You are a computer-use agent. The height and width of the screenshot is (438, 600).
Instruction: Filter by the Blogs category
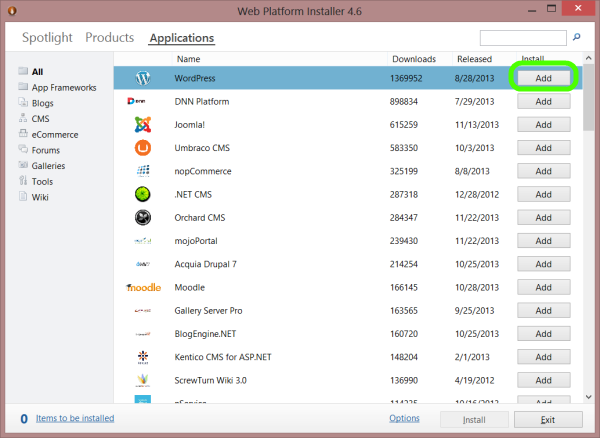pyautogui.click(x=44, y=102)
